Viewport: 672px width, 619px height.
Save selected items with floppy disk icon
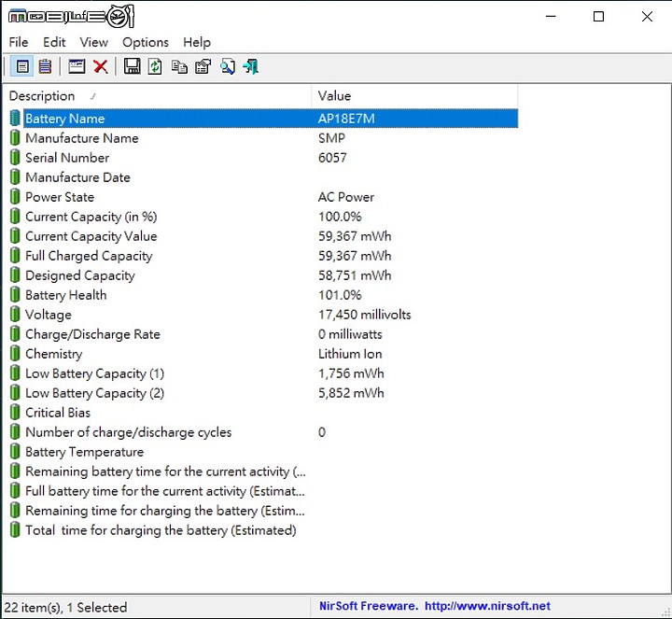tap(132, 66)
